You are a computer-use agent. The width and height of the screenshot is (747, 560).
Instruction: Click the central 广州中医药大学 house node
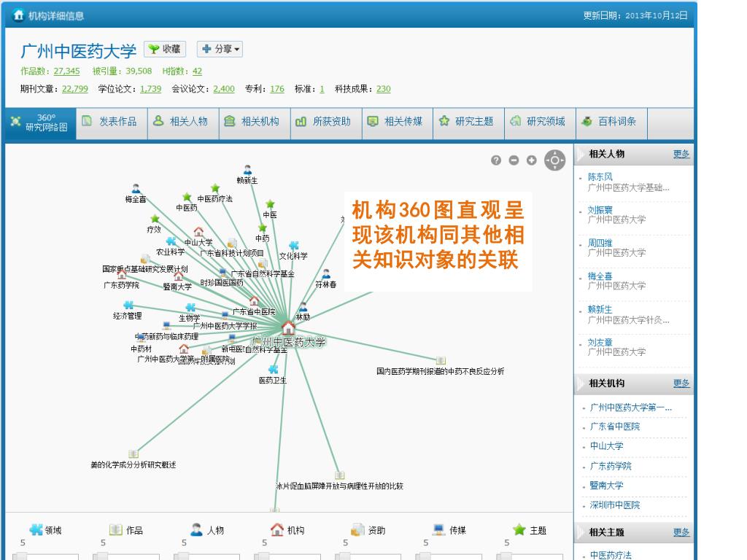[288, 328]
